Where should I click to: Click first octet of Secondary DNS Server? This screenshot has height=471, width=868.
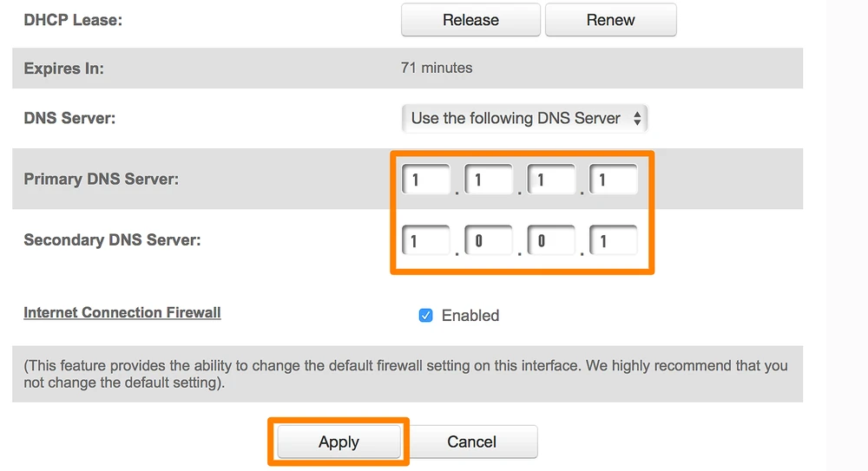[425, 240]
